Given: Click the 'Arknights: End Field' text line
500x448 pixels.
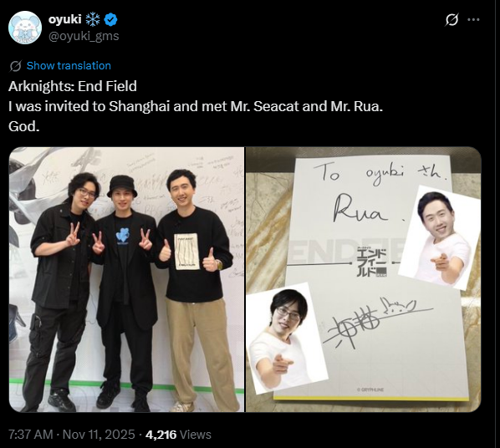Looking at the screenshot, I should point(73,86).
